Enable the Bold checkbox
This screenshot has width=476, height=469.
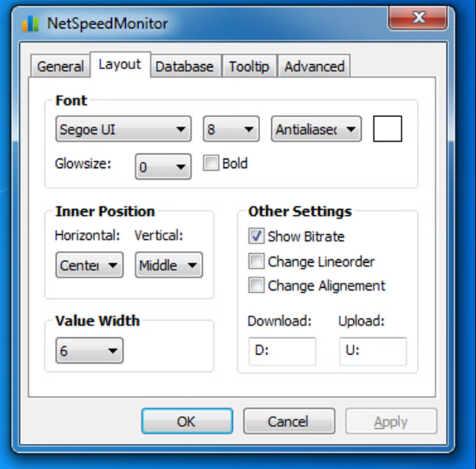pos(211,163)
